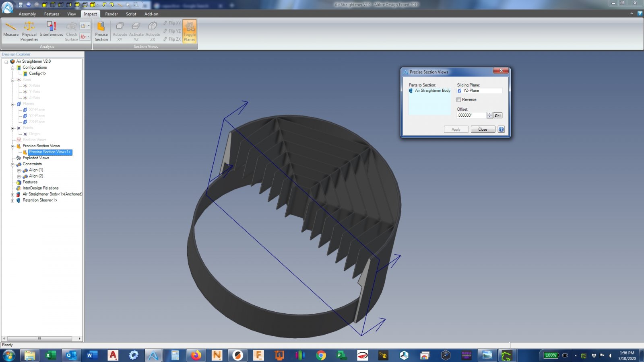Enable the Reverse checkbox
The height and width of the screenshot is (362, 644).
point(459,100)
